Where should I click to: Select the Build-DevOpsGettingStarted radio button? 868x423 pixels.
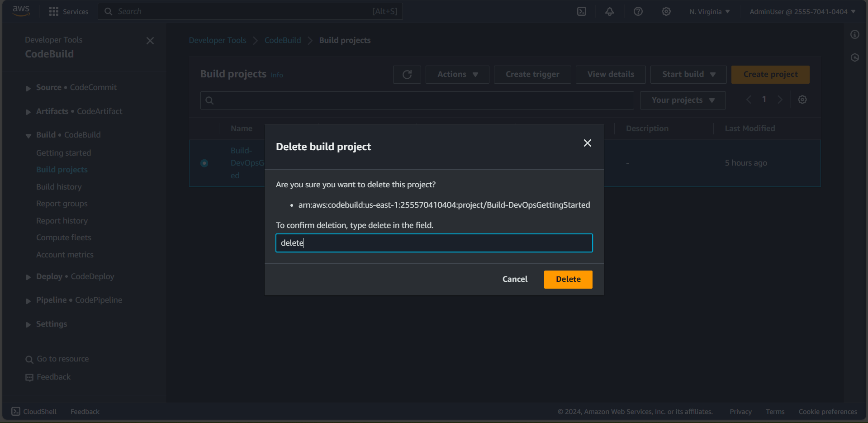(x=204, y=163)
